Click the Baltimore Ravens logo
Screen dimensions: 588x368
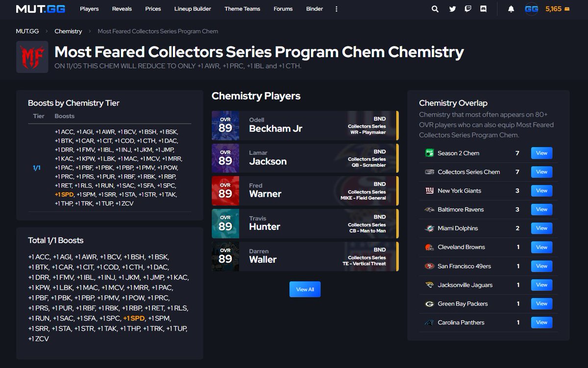coord(429,209)
